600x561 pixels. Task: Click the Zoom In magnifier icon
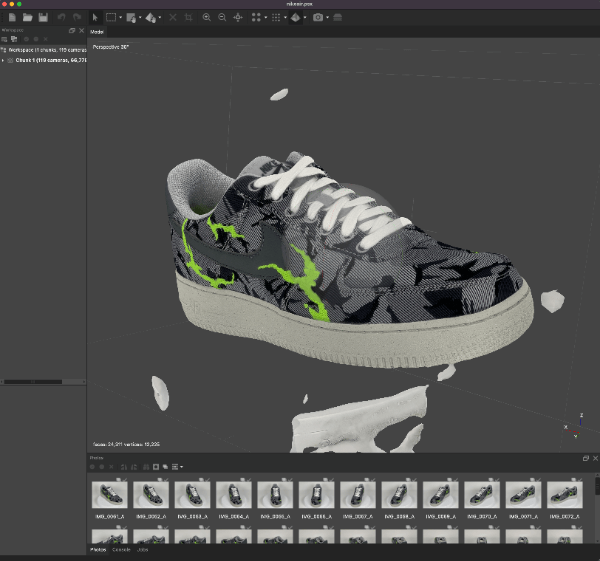coord(206,18)
